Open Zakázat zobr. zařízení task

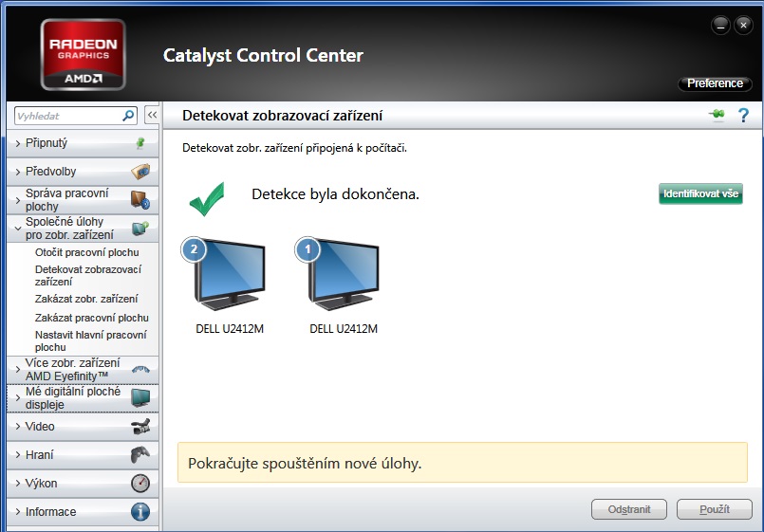tap(86, 299)
